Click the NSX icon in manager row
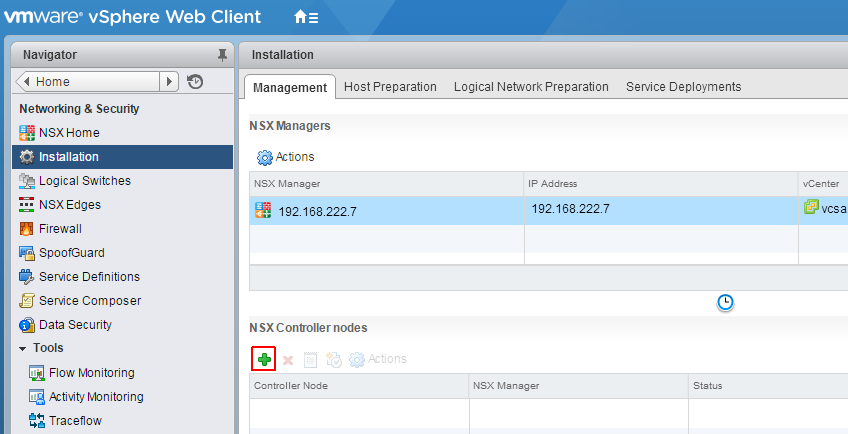This screenshot has height=434, width=848. [x=263, y=211]
